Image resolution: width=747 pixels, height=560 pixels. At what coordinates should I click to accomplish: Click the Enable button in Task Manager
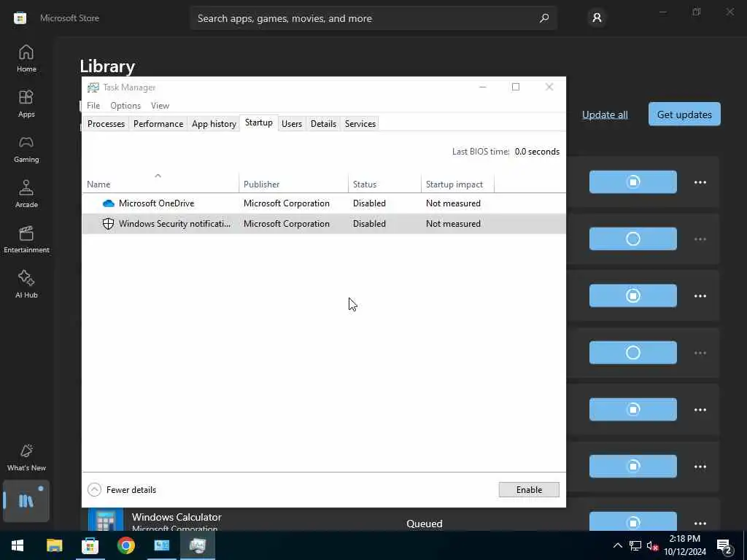[x=529, y=489]
